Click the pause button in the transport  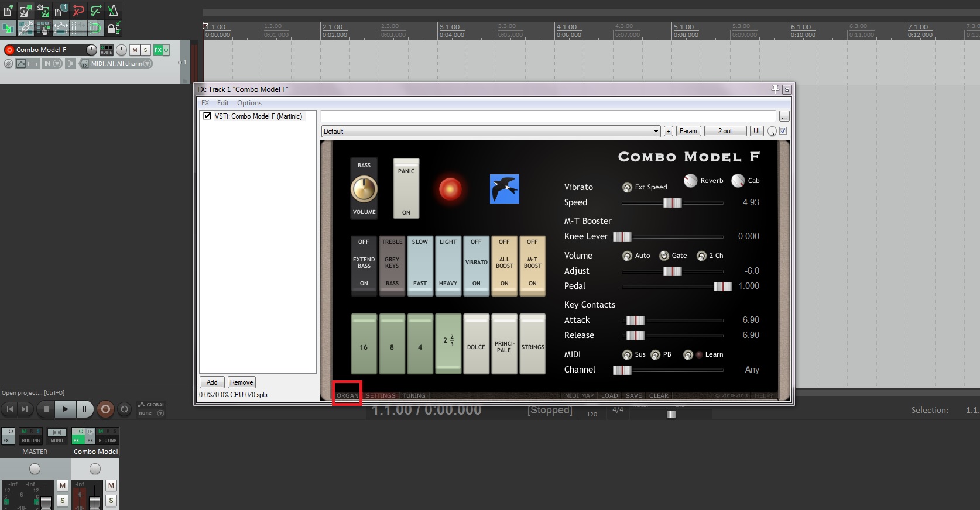pos(84,409)
